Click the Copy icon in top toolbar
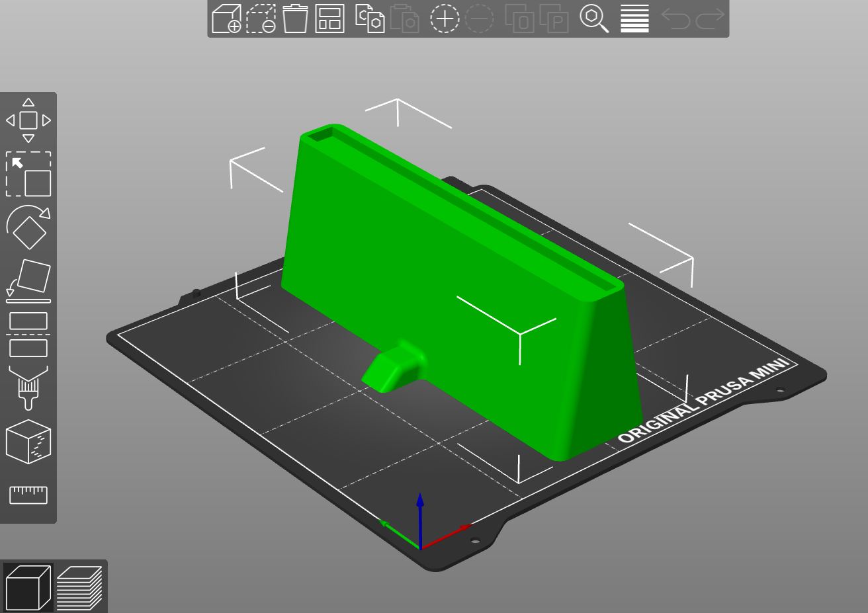This screenshot has height=613, width=868. tap(370, 19)
